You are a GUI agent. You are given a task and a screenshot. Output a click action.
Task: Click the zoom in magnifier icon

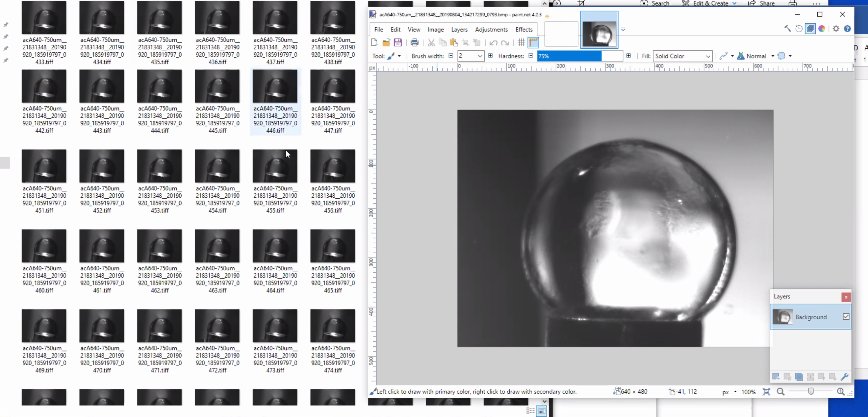(x=841, y=391)
